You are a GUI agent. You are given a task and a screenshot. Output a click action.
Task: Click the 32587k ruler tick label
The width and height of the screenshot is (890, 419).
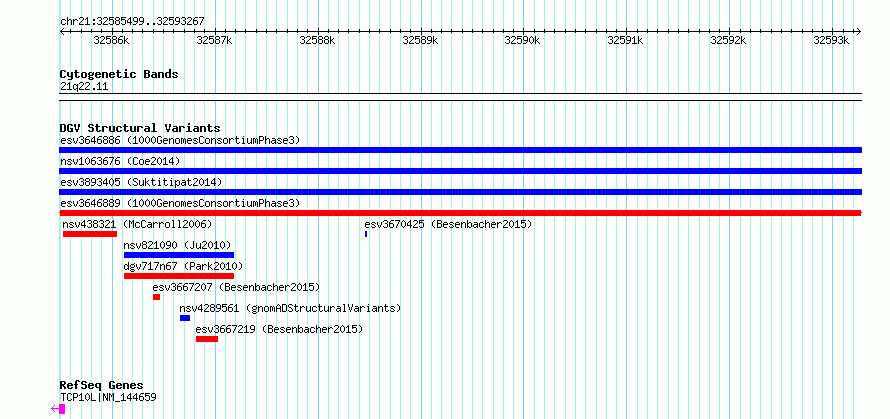point(215,40)
